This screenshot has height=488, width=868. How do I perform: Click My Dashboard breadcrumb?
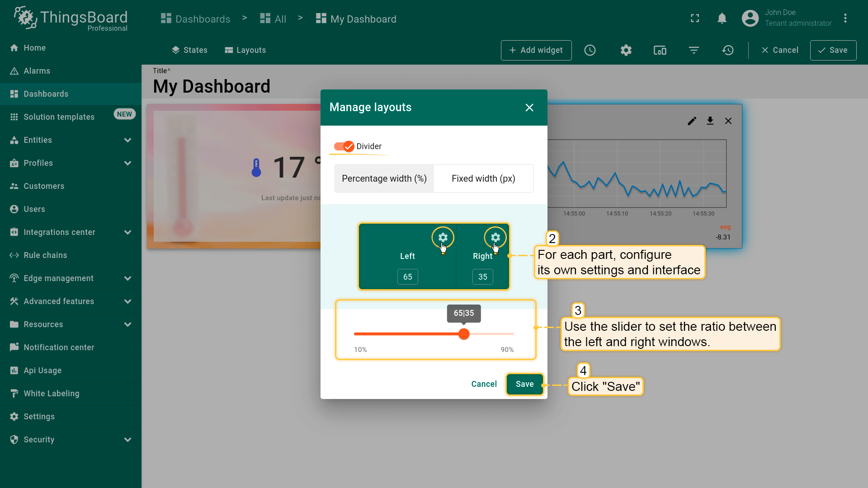[x=356, y=19]
